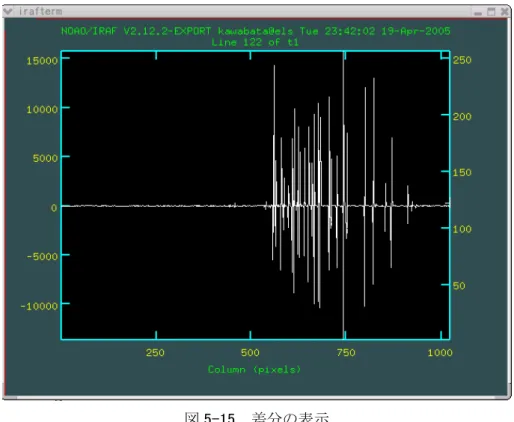Click the 100 right axis label
Image resolution: width=514 pixels, height=422 pixels.
pos(462,229)
